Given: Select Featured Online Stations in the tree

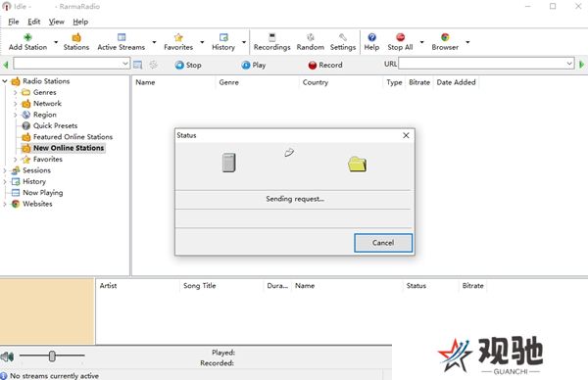Looking at the screenshot, I should tap(73, 137).
